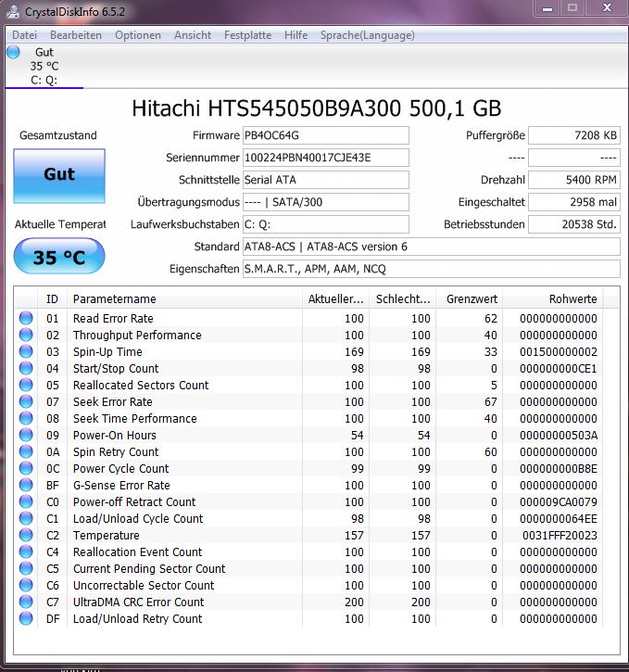Select the Start/Stop Count raw value 000000000CE1
The image size is (629, 672).
click(x=559, y=369)
